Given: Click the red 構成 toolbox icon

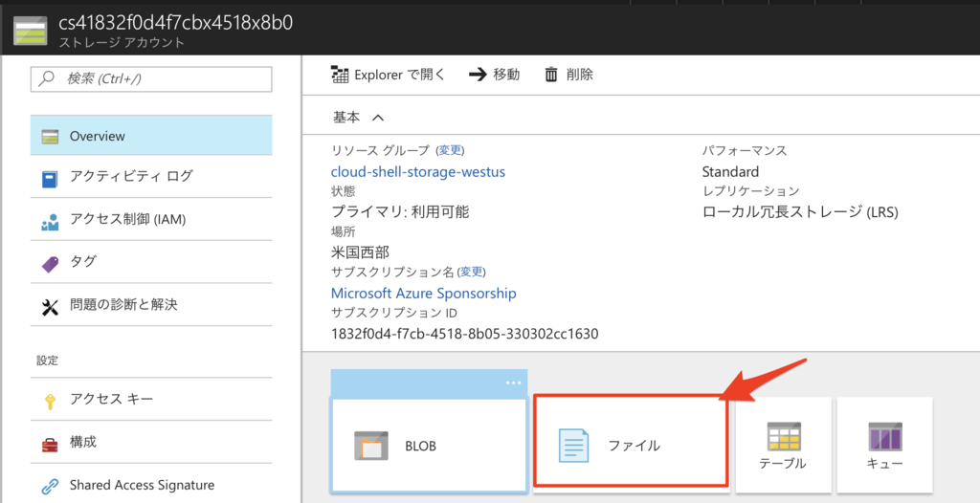Looking at the screenshot, I should click(x=50, y=445).
